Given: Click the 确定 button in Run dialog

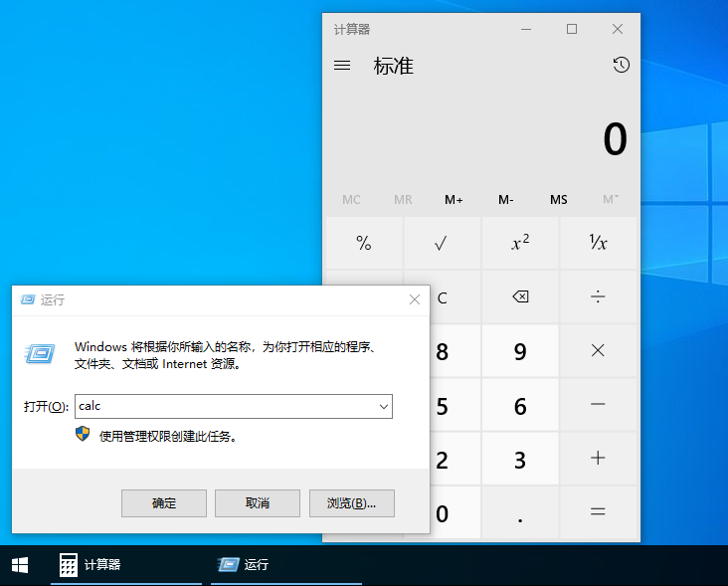Looking at the screenshot, I should pyautogui.click(x=164, y=503).
